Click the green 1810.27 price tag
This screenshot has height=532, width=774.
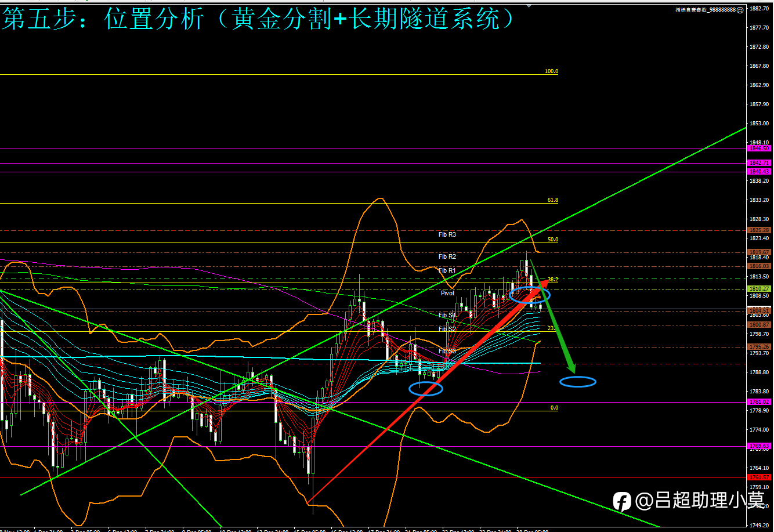point(760,288)
